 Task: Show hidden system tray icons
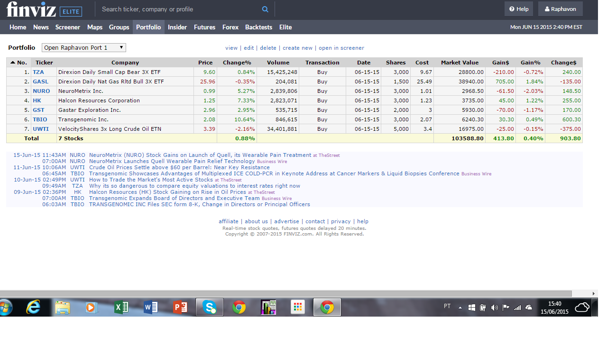click(x=460, y=308)
